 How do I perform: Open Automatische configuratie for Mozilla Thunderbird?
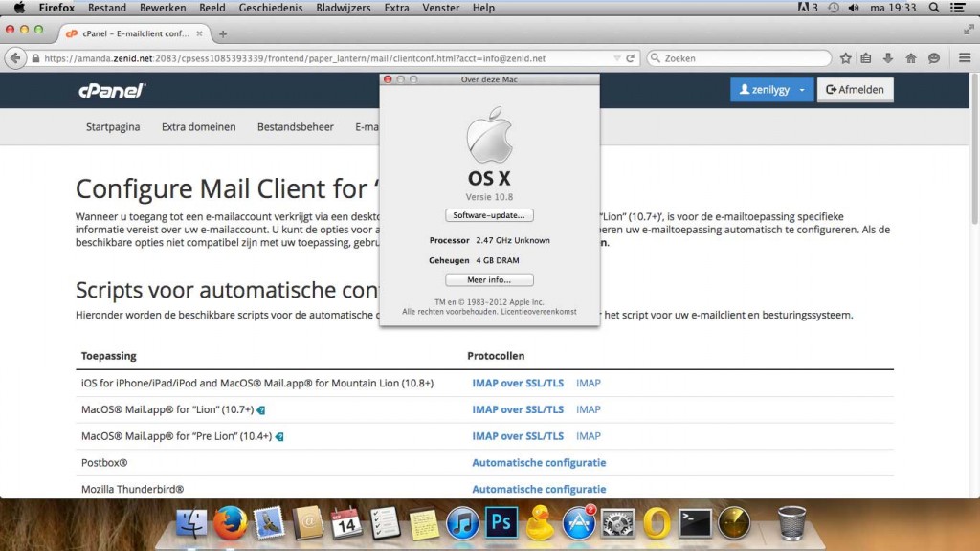(539, 489)
